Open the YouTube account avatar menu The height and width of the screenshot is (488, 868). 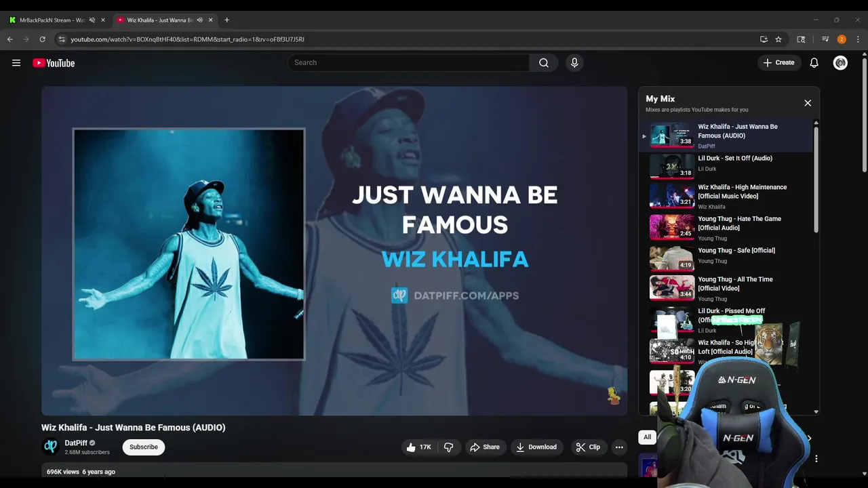coord(840,63)
